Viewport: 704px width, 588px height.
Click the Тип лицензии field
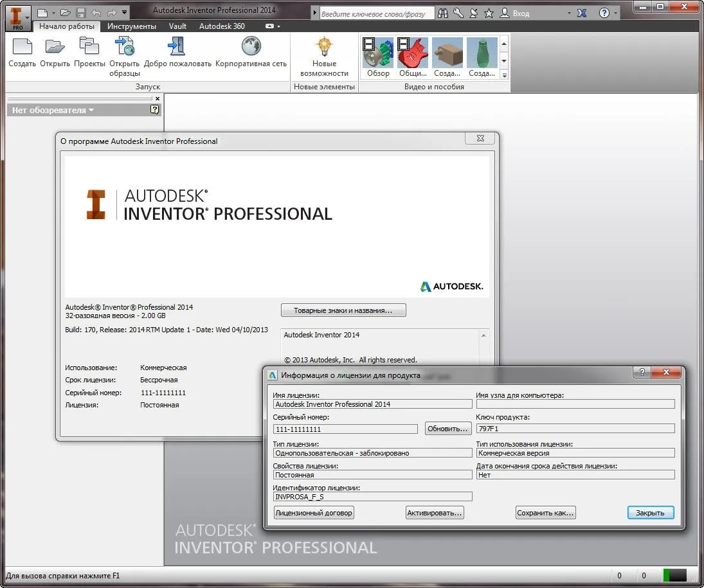pyautogui.click(x=373, y=453)
